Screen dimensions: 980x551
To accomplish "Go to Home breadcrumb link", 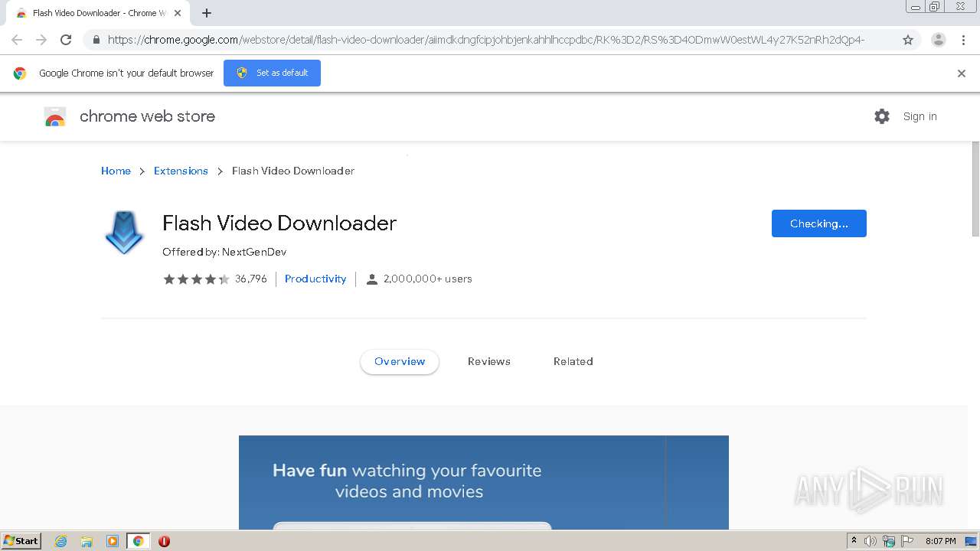I will point(116,171).
